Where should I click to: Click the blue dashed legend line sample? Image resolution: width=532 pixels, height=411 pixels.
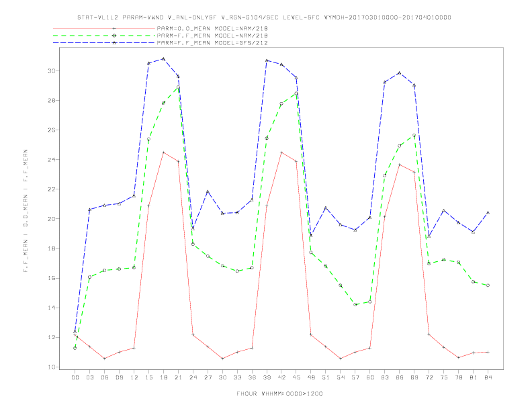point(104,43)
